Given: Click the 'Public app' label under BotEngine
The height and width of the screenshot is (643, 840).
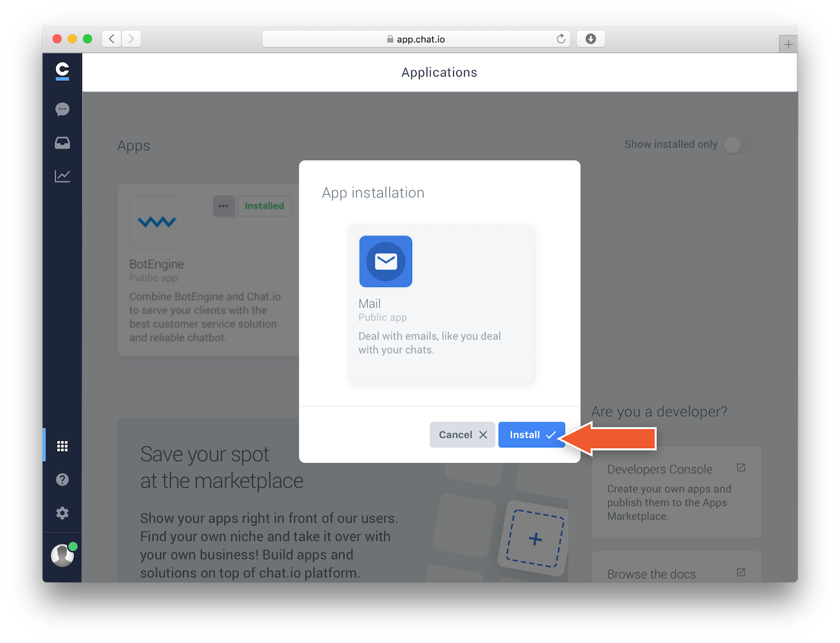Looking at the screenshot, I should click(x=153, y=278).
